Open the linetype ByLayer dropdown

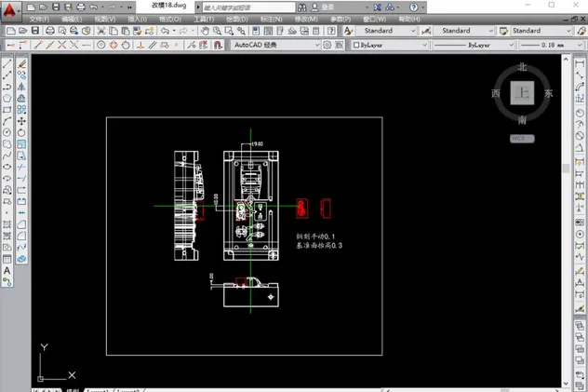point(474,45)
